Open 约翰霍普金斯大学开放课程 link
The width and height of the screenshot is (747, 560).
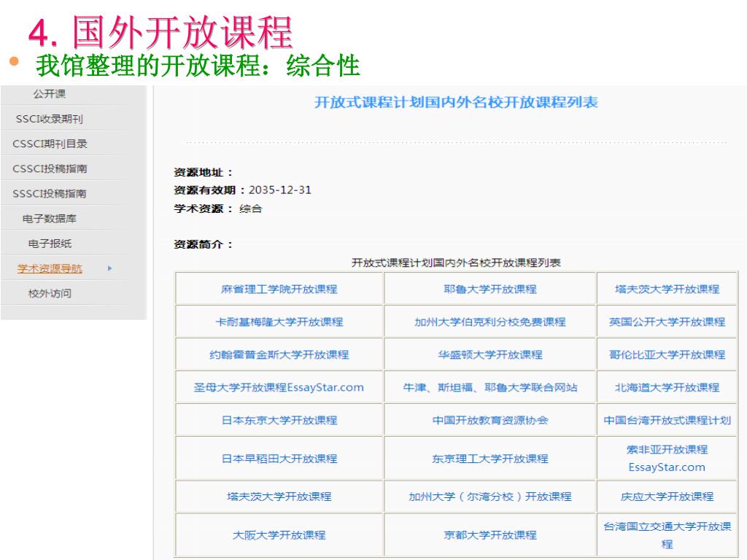point(279,355)
